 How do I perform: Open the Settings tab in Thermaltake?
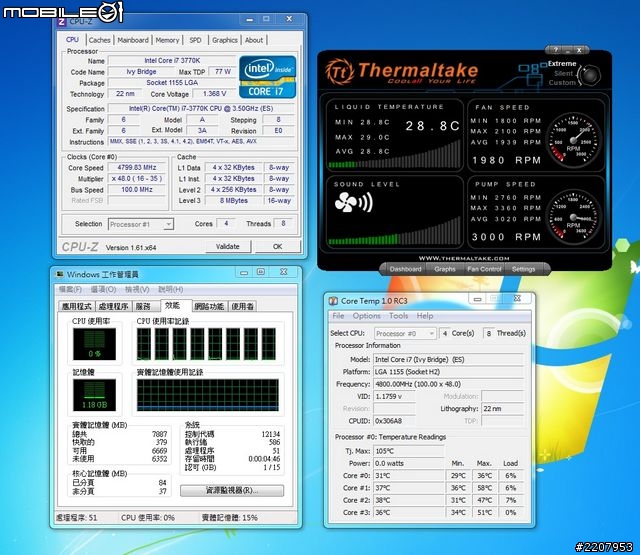point(523,269)
